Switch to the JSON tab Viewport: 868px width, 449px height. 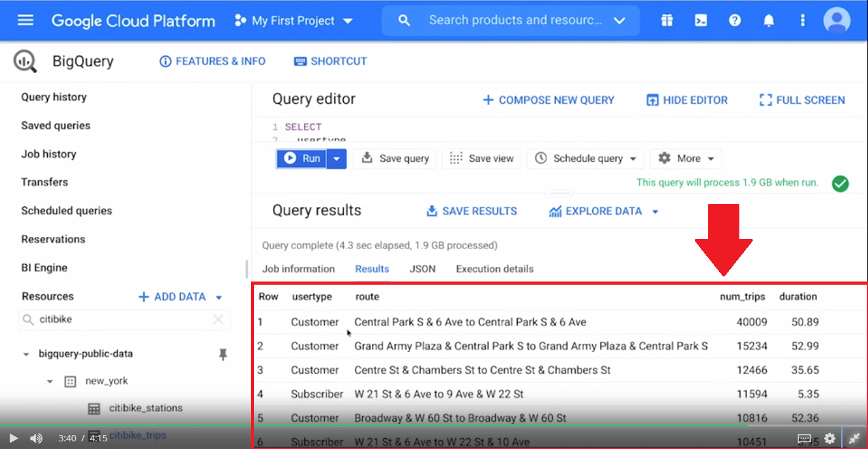(423, 269)
